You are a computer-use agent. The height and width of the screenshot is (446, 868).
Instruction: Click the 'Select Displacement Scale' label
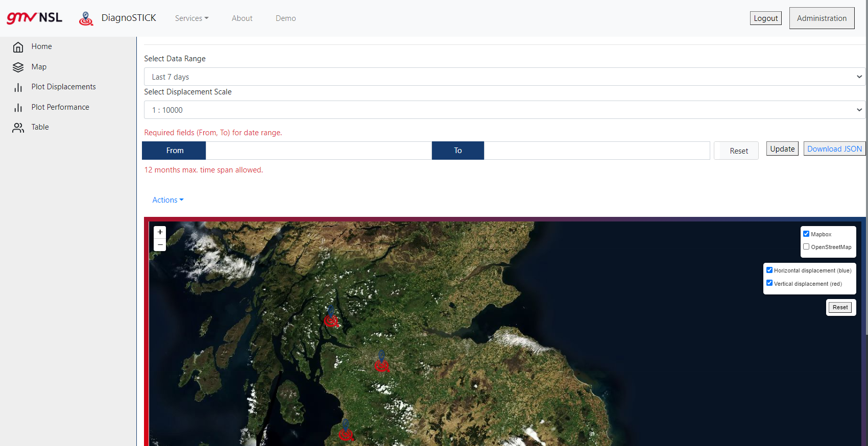pyautogui.click(x=188, y=92)
